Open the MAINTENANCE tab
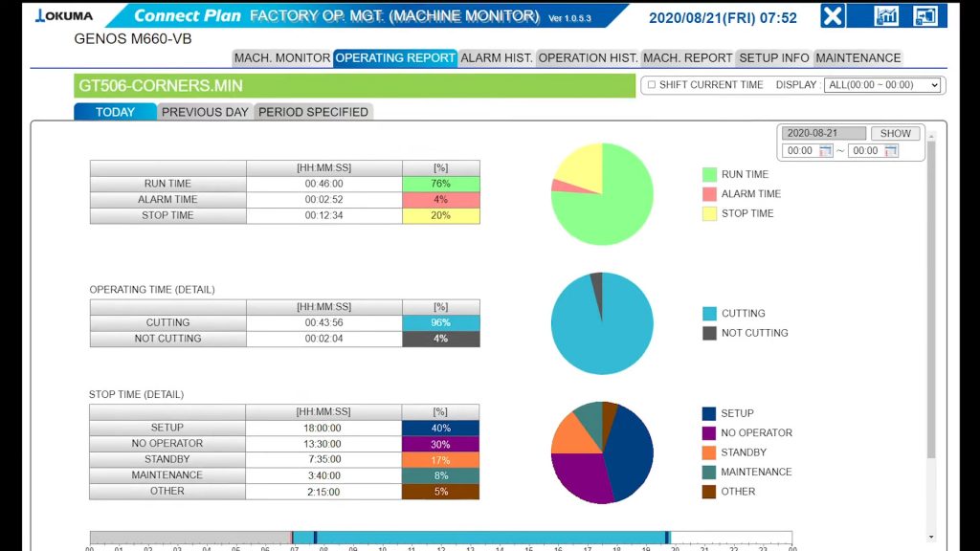This screenshot has height=551, width=980. 857,58
